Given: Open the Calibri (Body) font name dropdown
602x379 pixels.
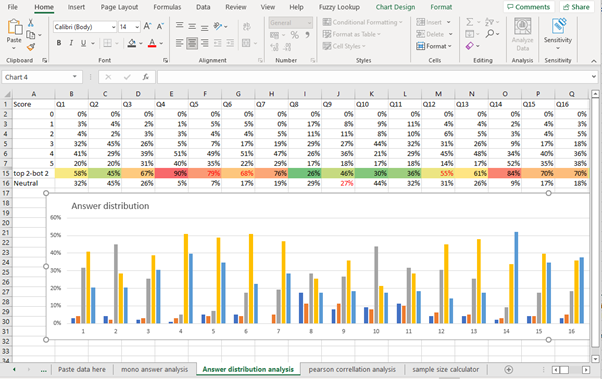Looking at the screenshot, I should pyautogui.click(x=113, y=27).
